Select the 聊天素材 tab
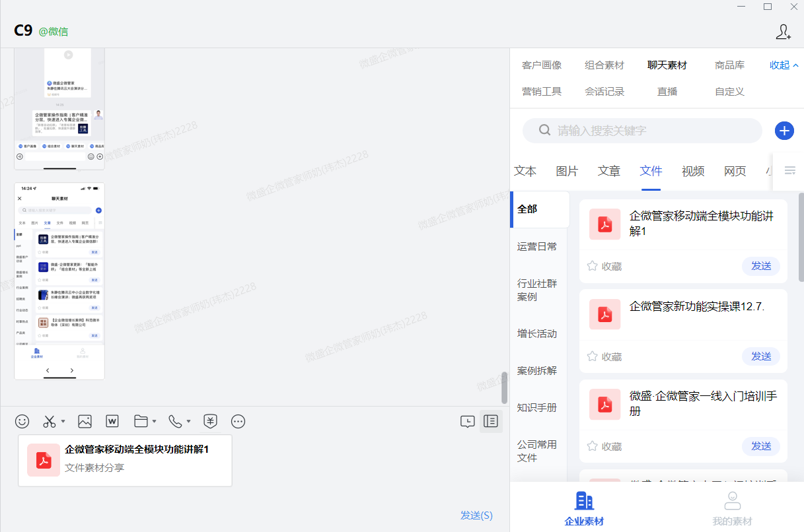The width and height of the screenshot is (804, 532). point(667,65)
